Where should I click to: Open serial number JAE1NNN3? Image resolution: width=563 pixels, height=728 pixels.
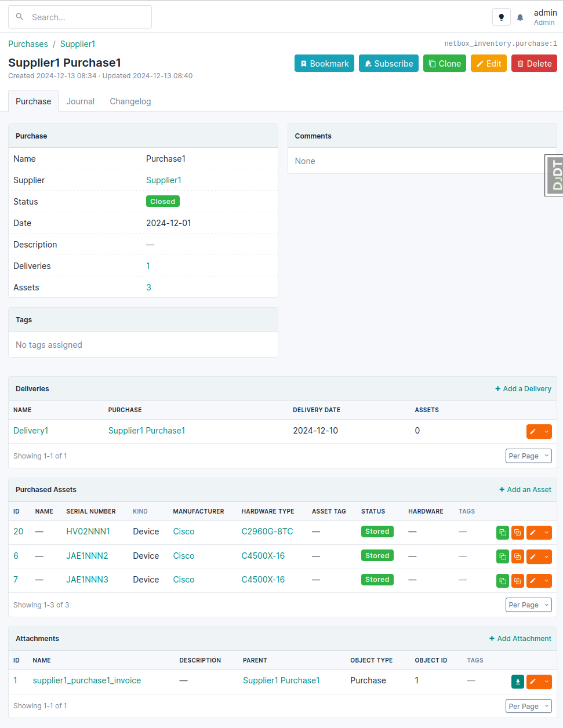pyautogui.click(x=87, y=580)
